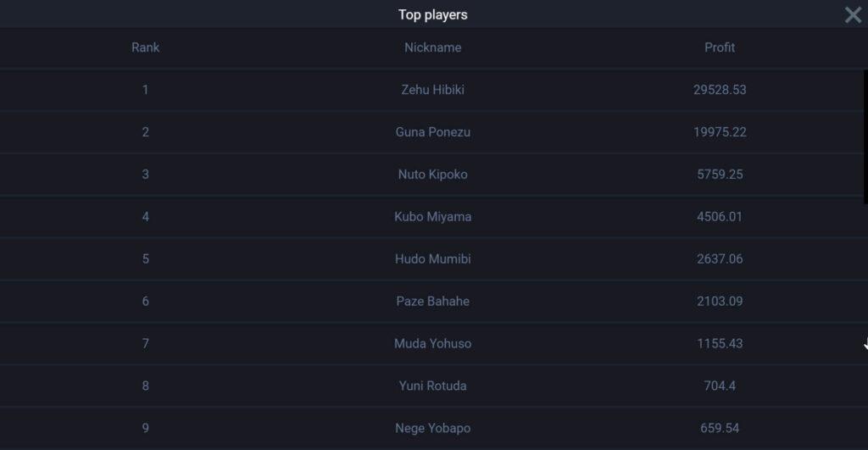868x450 pixels.
Task: Select player Guna Ponezu
Action: [432, 131]
